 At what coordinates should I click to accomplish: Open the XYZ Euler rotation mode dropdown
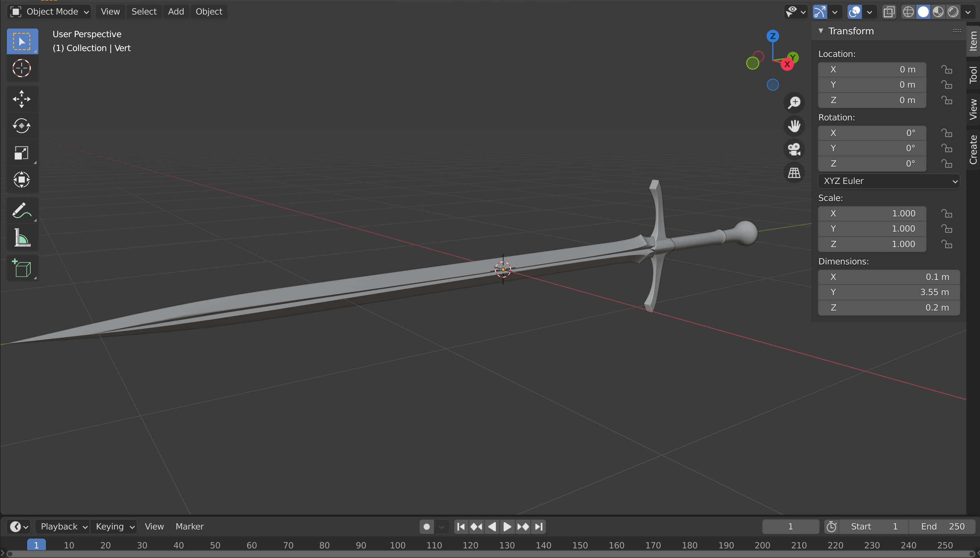[x=889, y=181]
